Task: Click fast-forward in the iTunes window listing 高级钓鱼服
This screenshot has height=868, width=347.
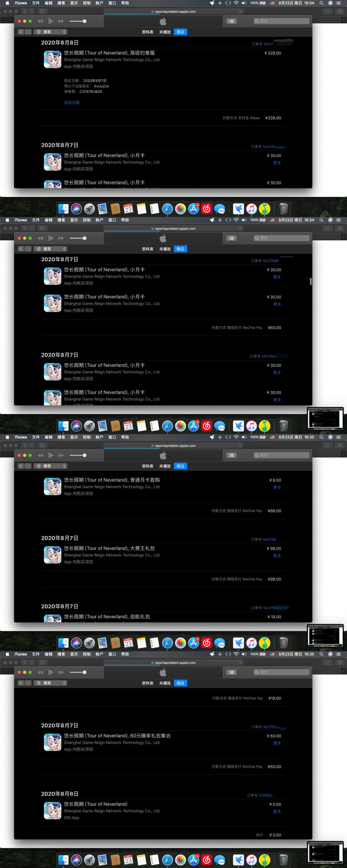Action: point(61,21)
